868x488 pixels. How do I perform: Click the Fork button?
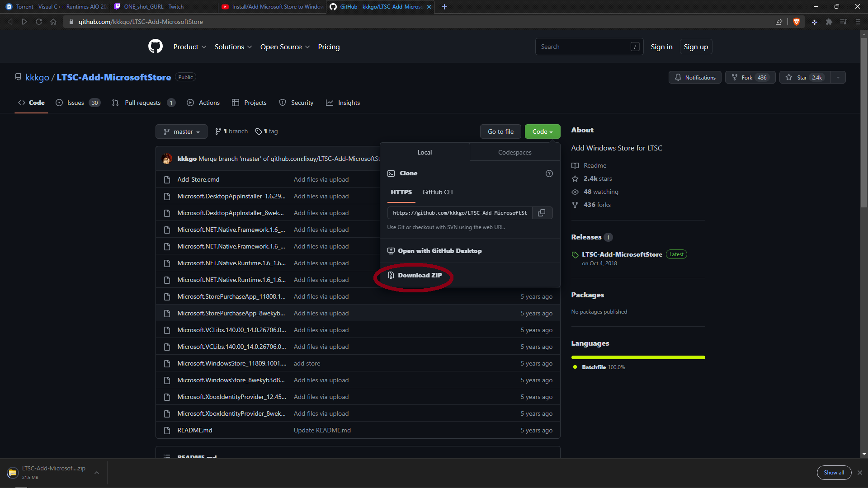pyautogui.click(x=750, y=78)
